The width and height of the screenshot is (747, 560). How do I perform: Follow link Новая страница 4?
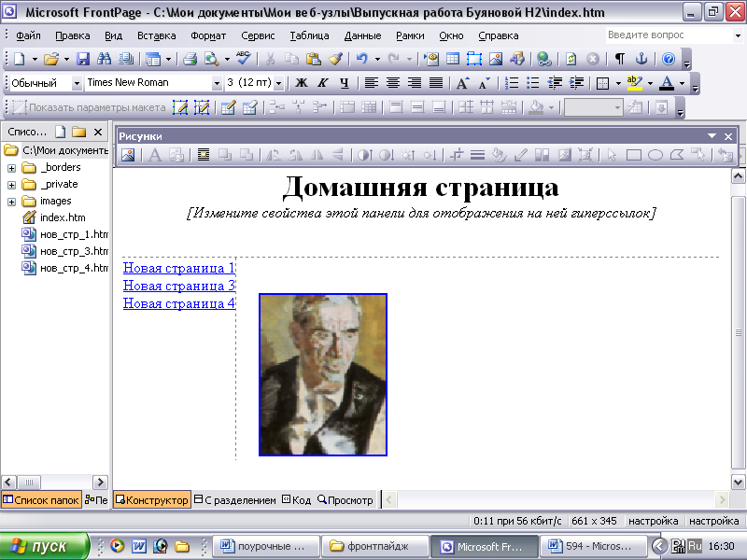(178, 303)
